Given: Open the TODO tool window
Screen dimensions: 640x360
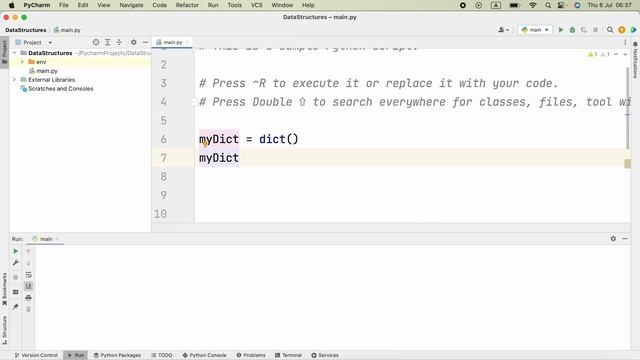Looking at the screenshot, I should pos(162,355).
